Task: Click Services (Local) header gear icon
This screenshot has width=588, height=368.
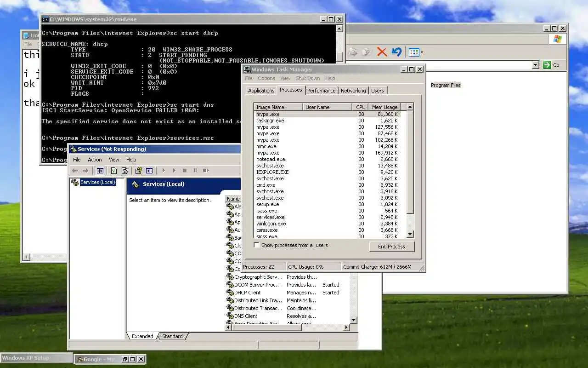Action: click(x=136, y=184)
